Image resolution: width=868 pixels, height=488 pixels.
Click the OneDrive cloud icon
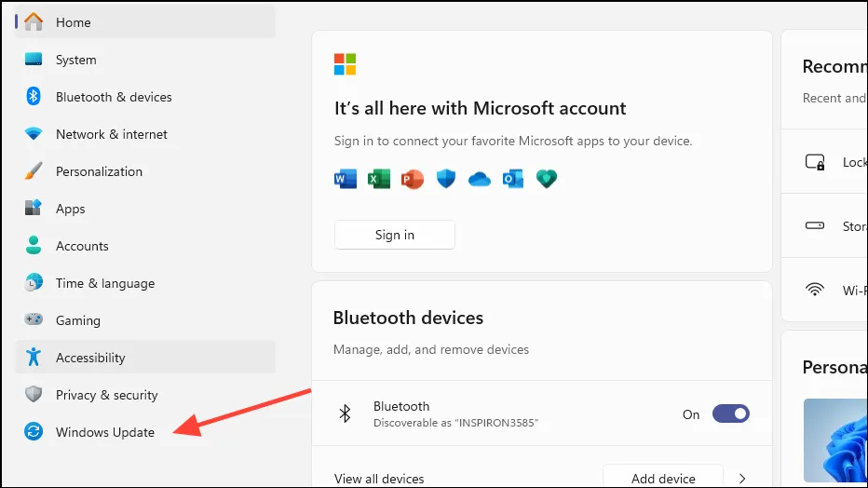click(x=480, y=179)
